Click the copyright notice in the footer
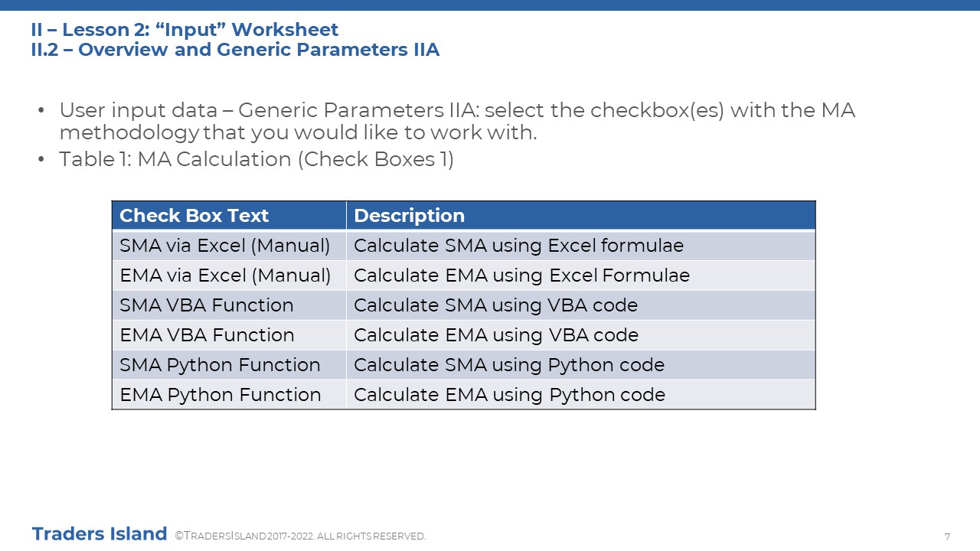980x551 pixels. coord(300,536)
